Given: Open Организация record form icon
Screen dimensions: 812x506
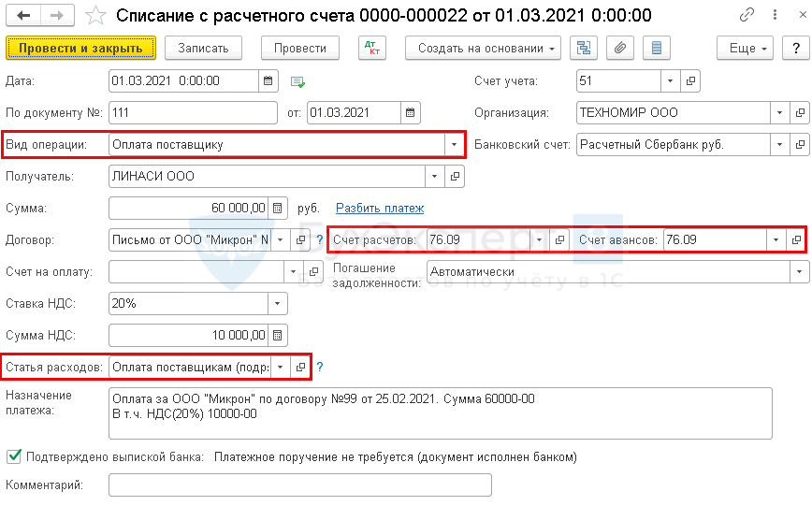Looking at the screenshot, I should (x=800, y=112).
